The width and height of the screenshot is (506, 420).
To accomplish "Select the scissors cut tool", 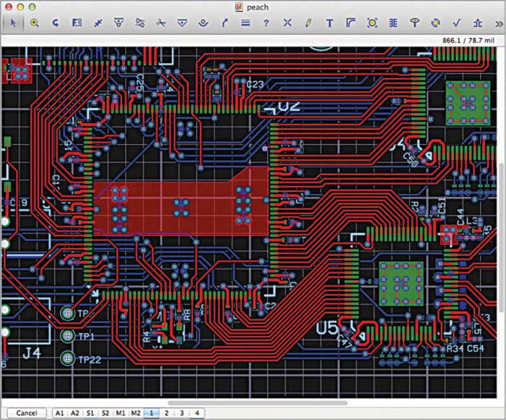I will pyautogui.click(x=161, y=23).
